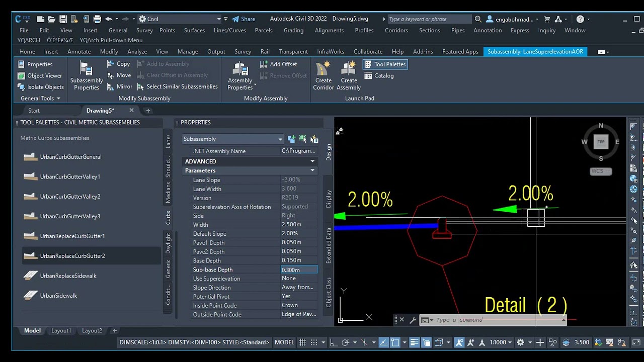Screen dimensions: 644x362
Task: Click Select Similar Subassemblies
Action: (177, 86)
